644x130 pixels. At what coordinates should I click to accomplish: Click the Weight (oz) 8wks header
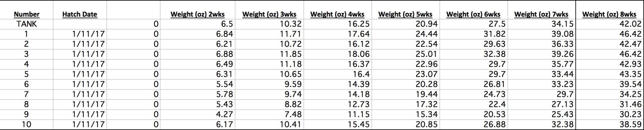pyautogui.click(x=609, y=14)
